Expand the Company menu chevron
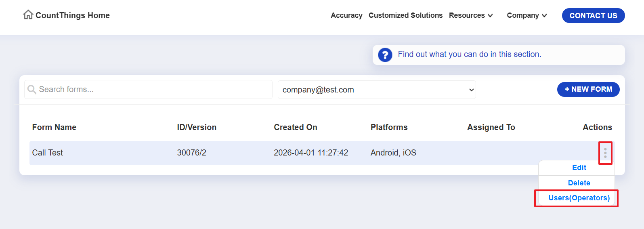 pyautogui.click(x=544, y=16)
